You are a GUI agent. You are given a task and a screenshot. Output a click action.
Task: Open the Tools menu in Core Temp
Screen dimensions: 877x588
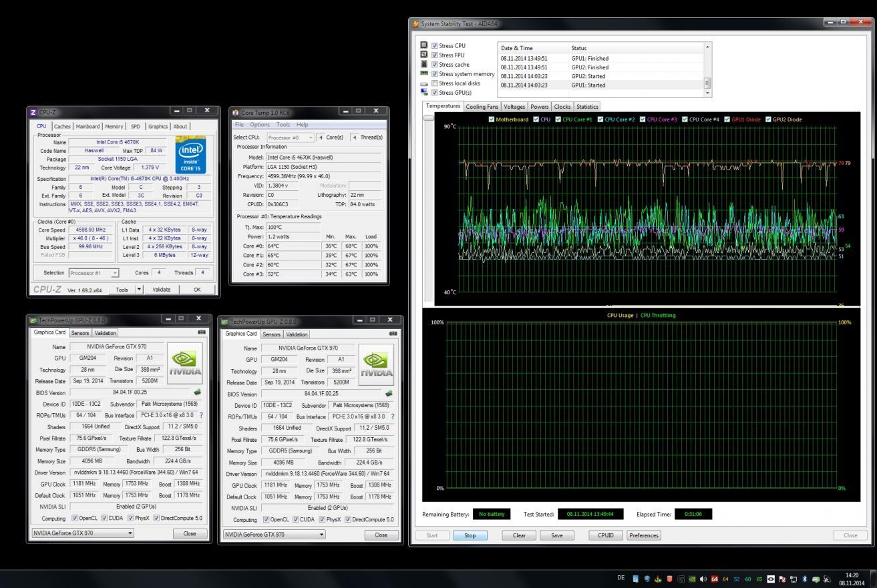pyautogui.click(x=283, y=125)
